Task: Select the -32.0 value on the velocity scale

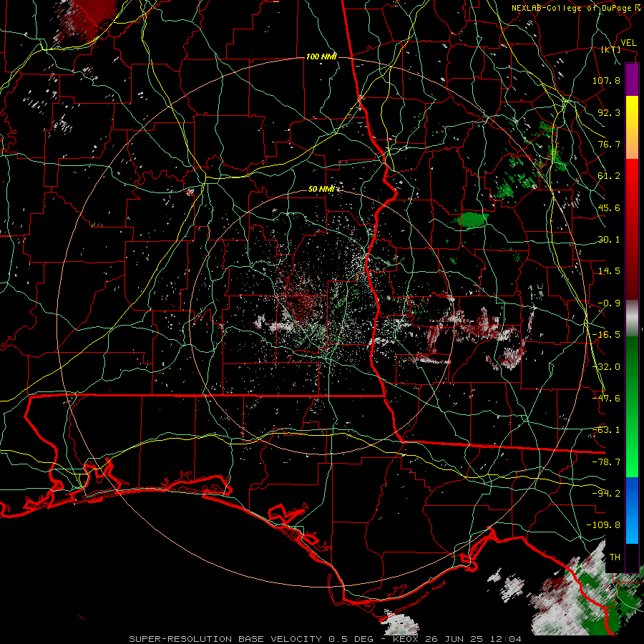Action: click(x=606, y=367)
